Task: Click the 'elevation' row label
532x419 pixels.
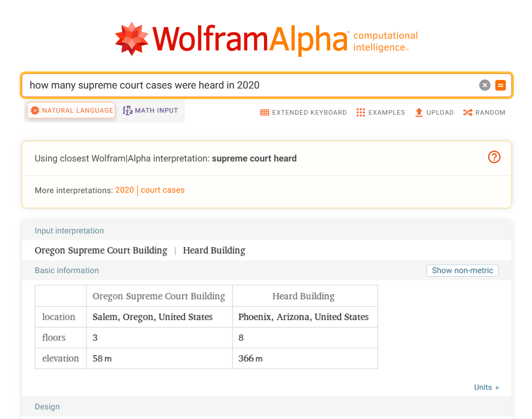Action: [x=60, y=358]
